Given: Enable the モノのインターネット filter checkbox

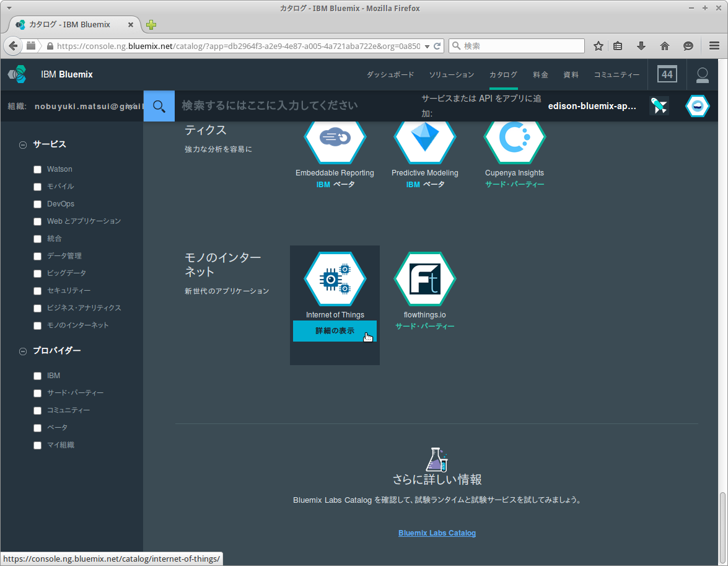Looking at the screenshot, I should pyautogui.click(x=37, y=325).
